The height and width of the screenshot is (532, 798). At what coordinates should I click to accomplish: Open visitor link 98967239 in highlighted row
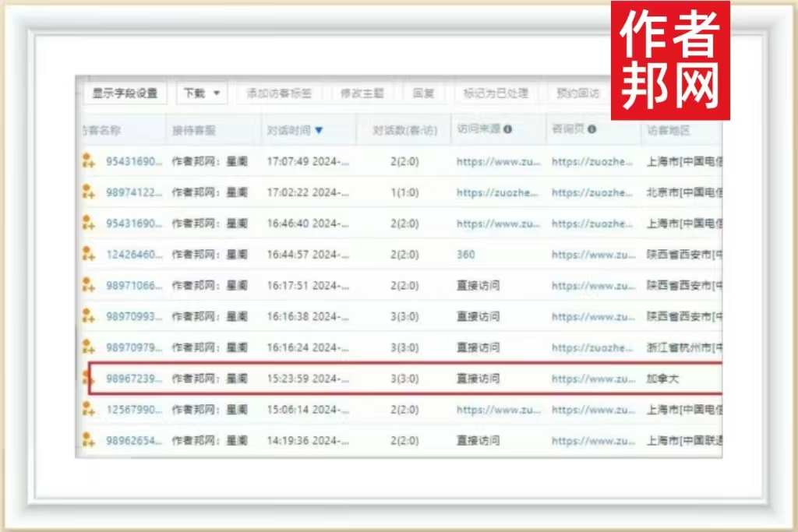click(x=134, y=379)
